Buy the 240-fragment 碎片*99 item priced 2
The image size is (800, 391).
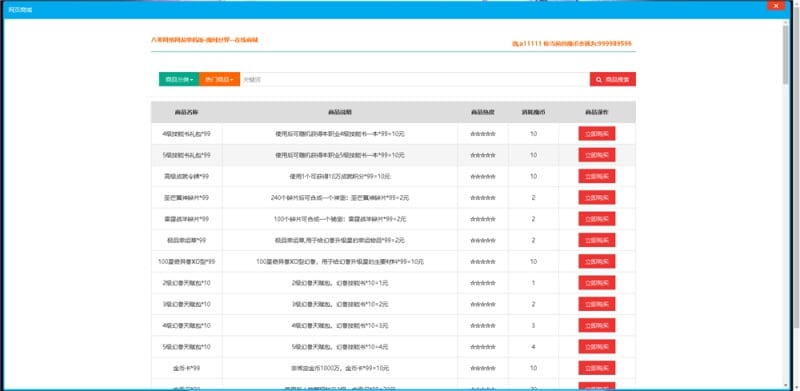(x=596, y=198)
